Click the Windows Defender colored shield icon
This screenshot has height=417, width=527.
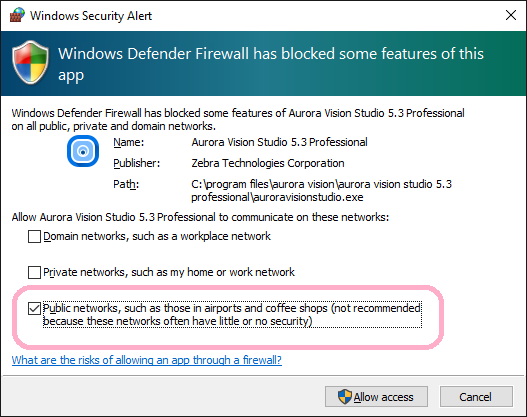[31, 62]
